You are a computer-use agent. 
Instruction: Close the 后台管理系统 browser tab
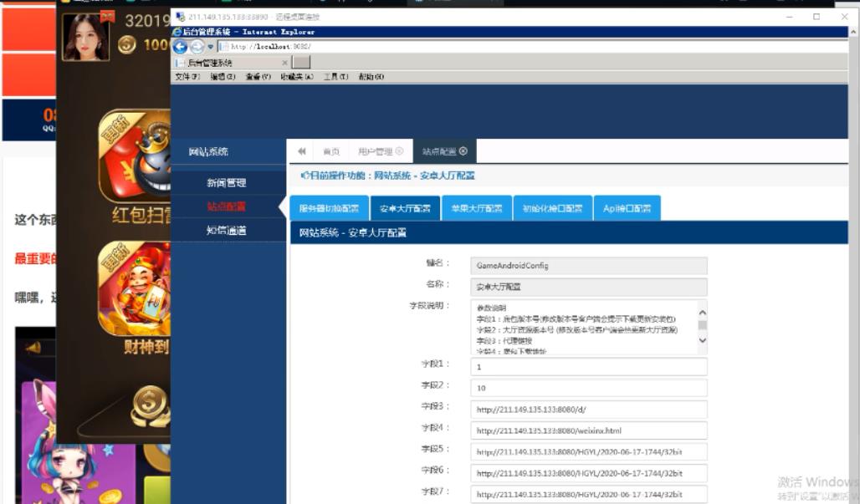[x=284, y=63]
